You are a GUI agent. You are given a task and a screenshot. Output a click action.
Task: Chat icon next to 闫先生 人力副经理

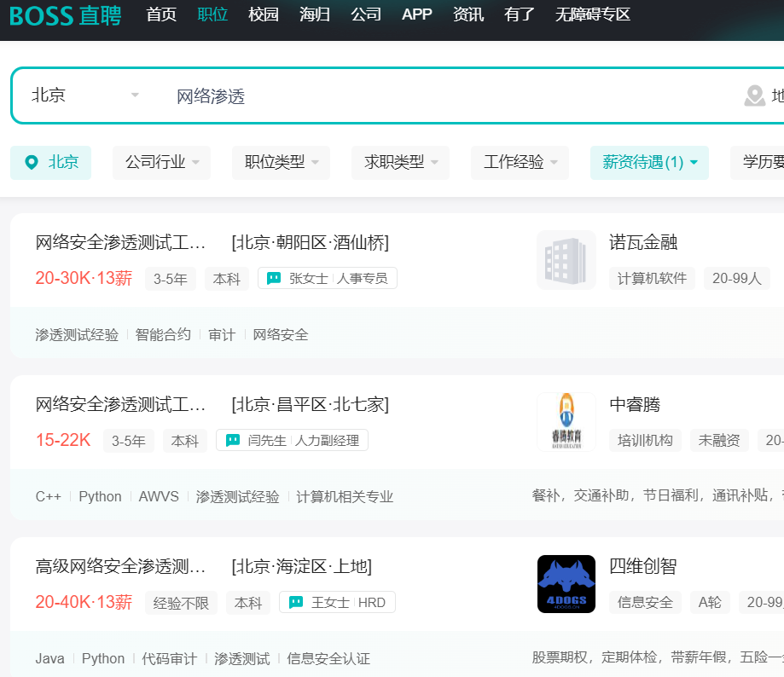[233, 440]
